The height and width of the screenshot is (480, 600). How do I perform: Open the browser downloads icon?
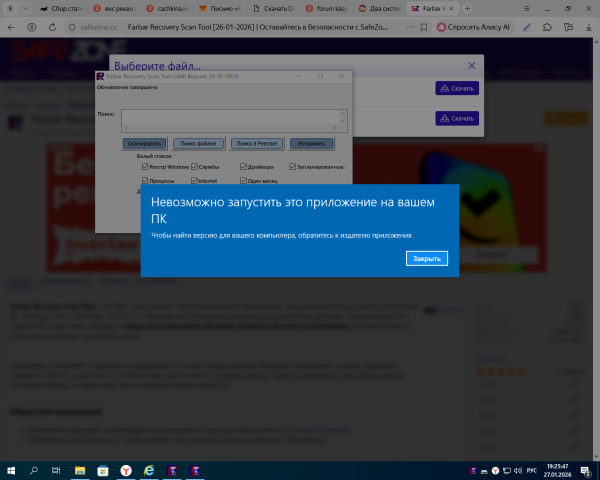pyautogui.click(x=589, y=27)
